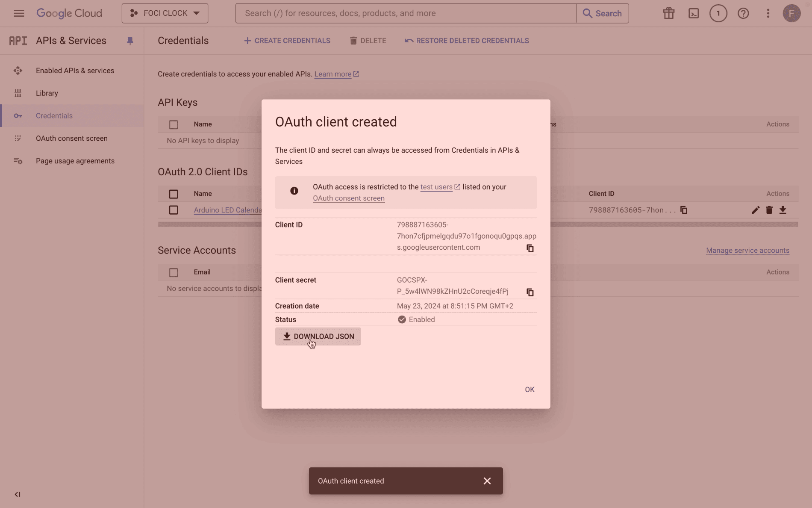Viewport: 812px width, 508px height.
Task: Copy the Client ID in the dialog
Action: (530, 248)
